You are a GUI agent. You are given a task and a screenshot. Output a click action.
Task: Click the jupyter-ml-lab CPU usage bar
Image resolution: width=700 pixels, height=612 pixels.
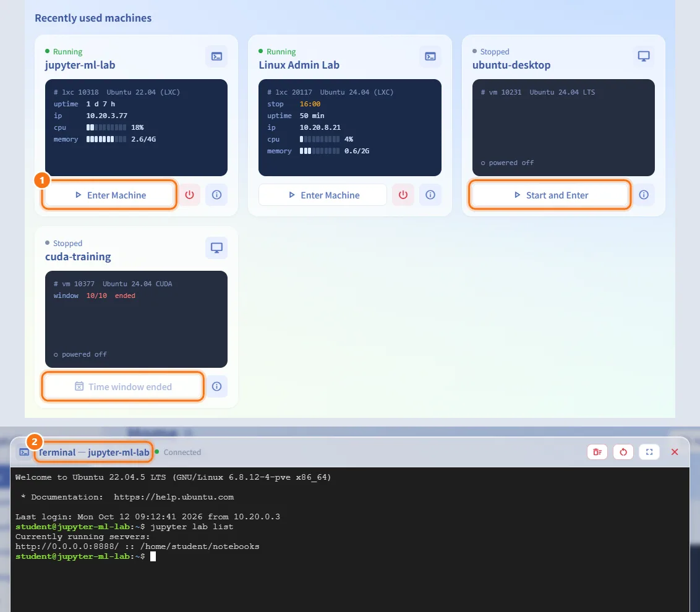106,128
